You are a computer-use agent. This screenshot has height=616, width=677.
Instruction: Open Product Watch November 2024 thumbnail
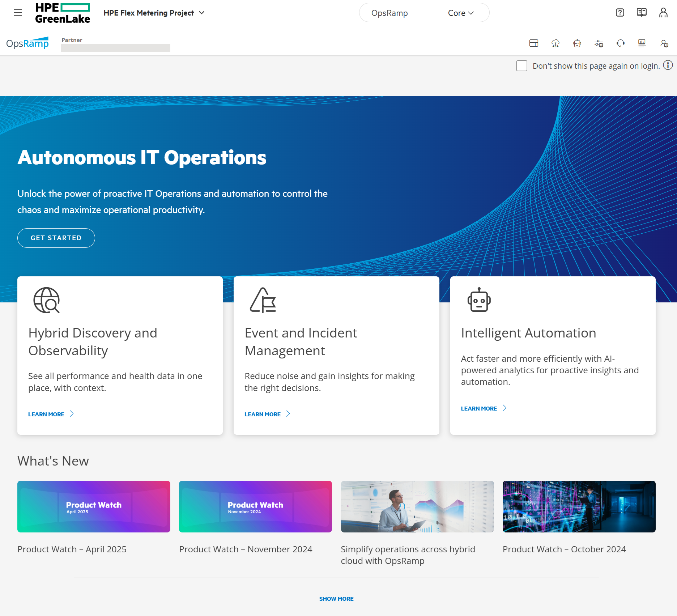point(255,506)
